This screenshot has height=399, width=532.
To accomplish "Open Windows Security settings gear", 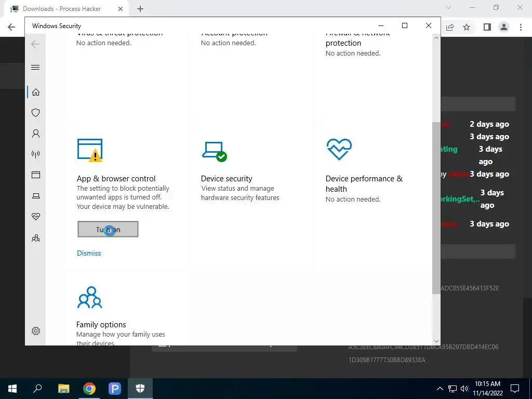I will pyautogui.click(x=36, y=331).
